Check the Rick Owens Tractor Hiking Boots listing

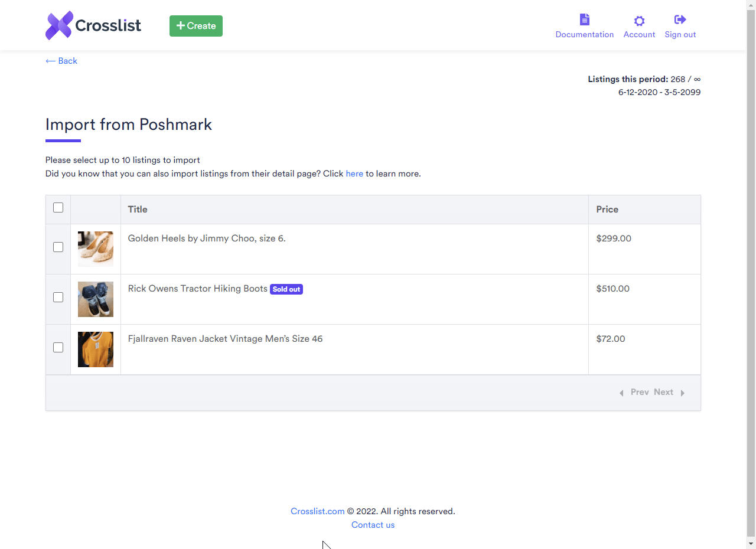(x=58, y=298)
